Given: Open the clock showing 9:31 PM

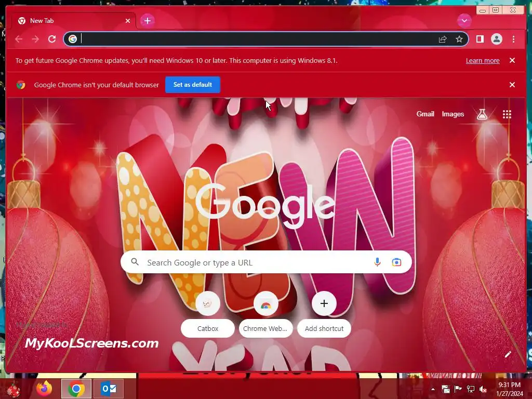Looking at the screenshot, I should (510, 389).
